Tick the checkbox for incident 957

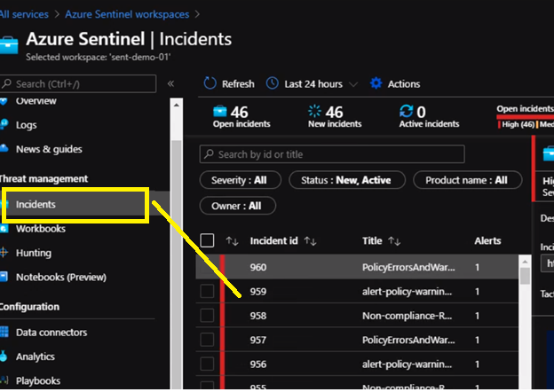[207, 340]
